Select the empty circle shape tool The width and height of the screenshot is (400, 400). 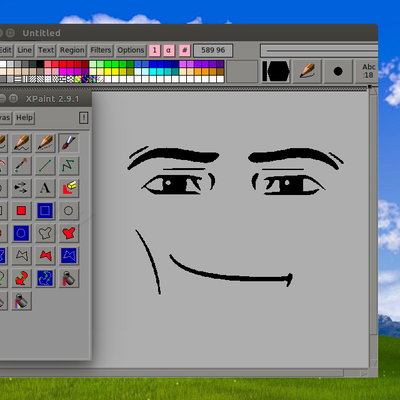point(69,211)
